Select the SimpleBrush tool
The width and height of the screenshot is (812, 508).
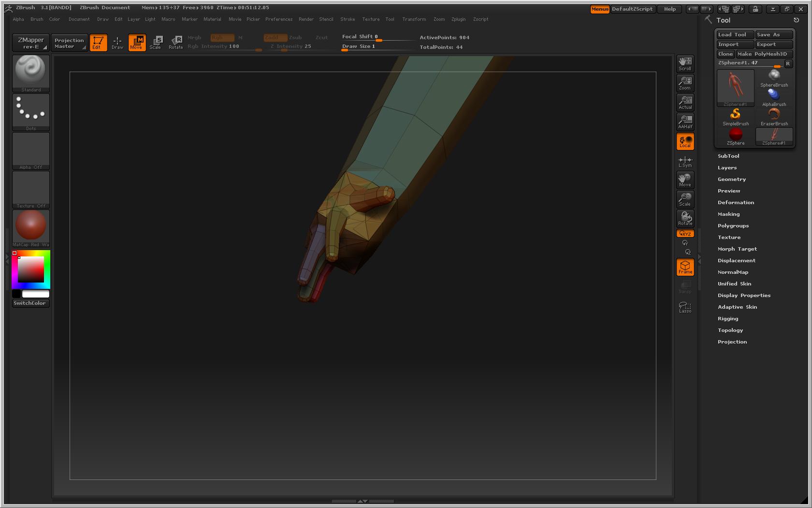736,117
